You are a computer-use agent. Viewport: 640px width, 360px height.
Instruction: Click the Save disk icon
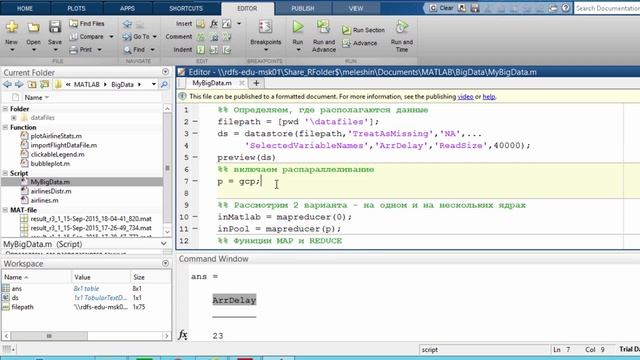pyautogui.click(x=55, y=27)
